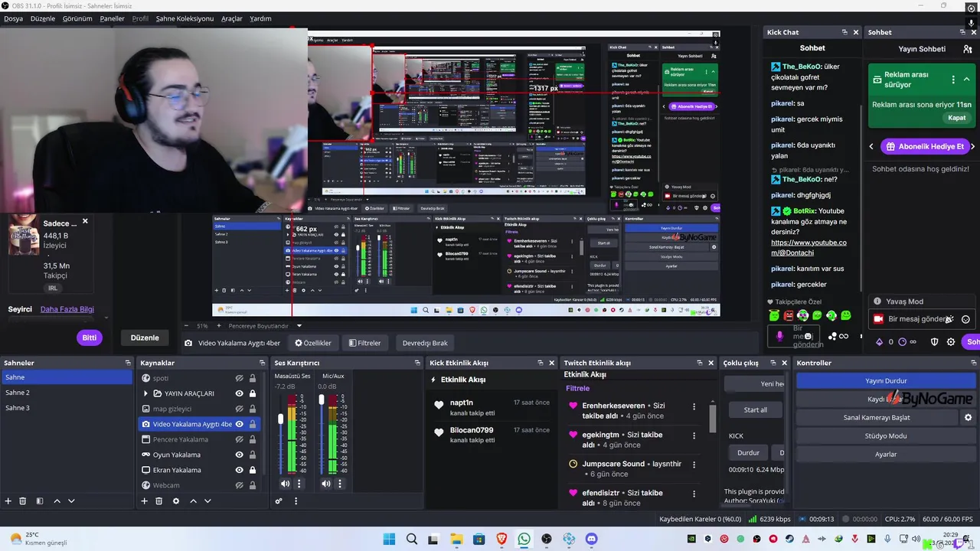Mute Mic/Aux speaker button

pyautogui.click(x=326, y=484)
